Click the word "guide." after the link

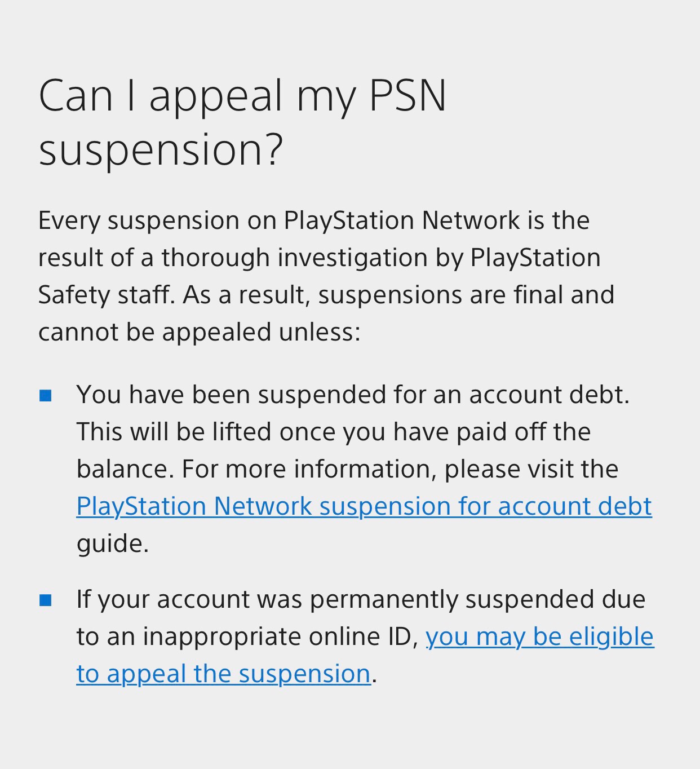click(113, 544)
